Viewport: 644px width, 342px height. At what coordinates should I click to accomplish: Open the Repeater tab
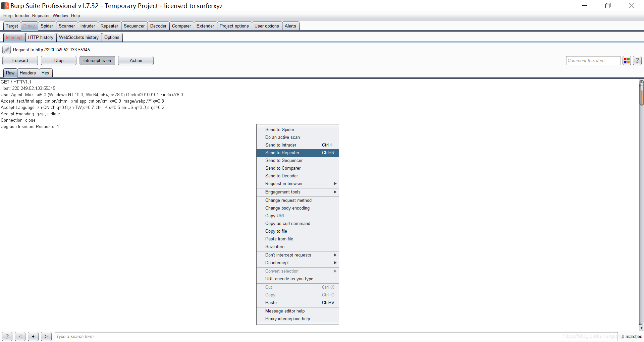click(x=109, y=26)
